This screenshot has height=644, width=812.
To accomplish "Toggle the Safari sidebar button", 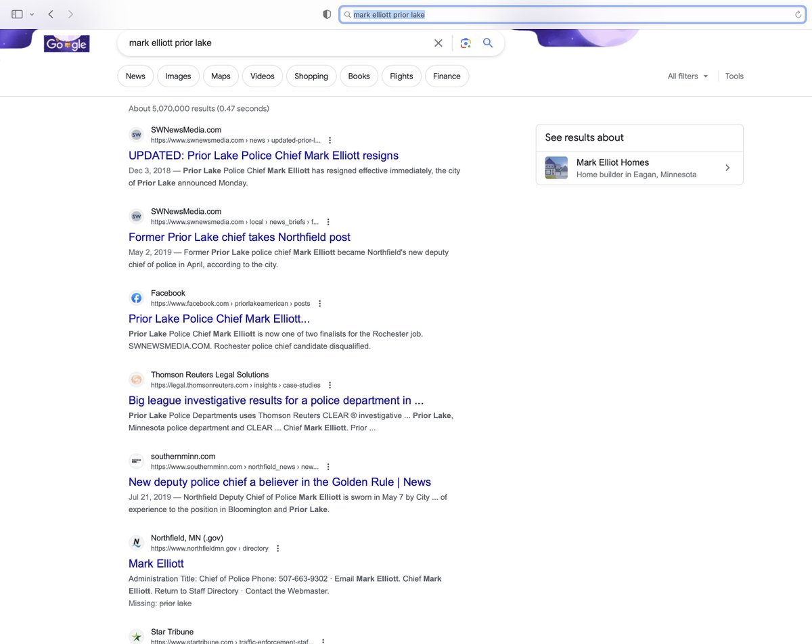I will click(17, 14).
